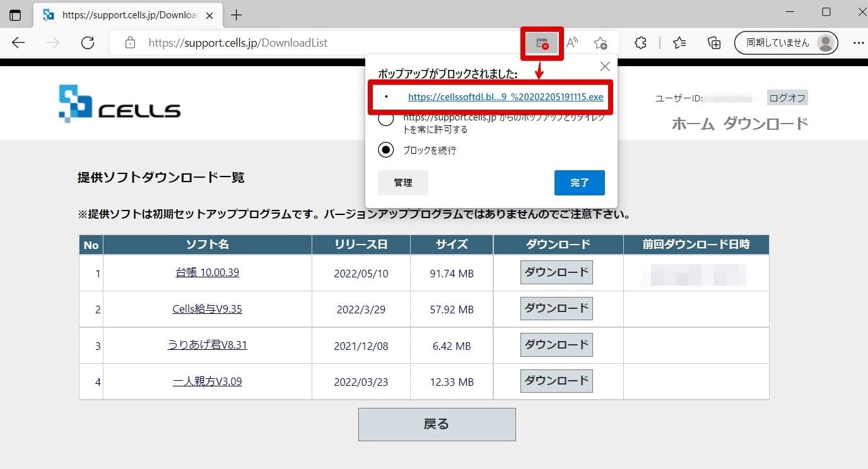Reload the page with refresh icon
Image resolution: width=868 pixels, height=469 pixels.
click(88, 43)
